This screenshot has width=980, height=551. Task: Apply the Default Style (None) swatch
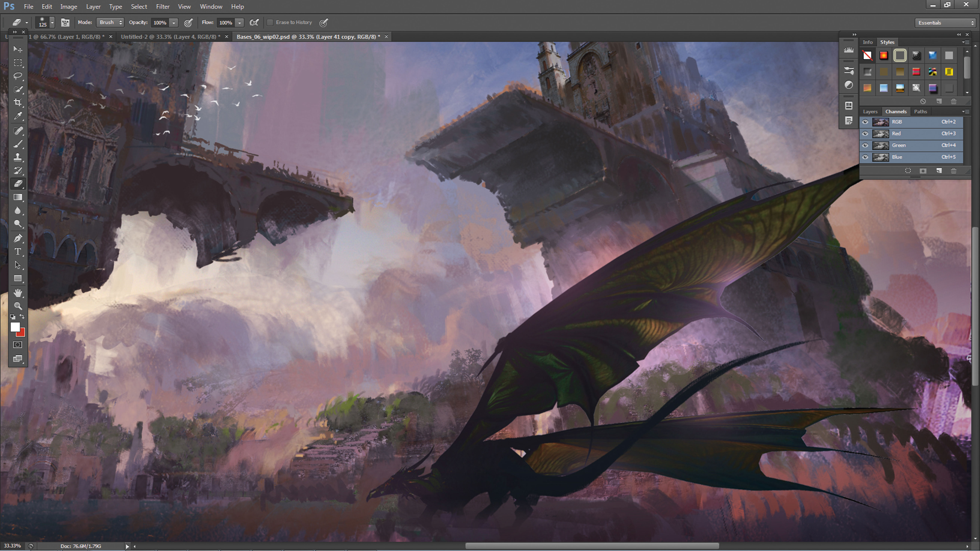click(x=867, y=56)
